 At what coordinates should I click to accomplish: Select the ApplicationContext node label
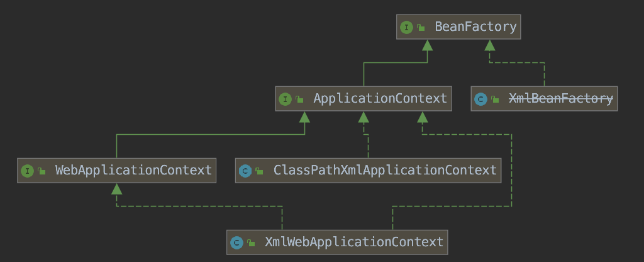380,99
